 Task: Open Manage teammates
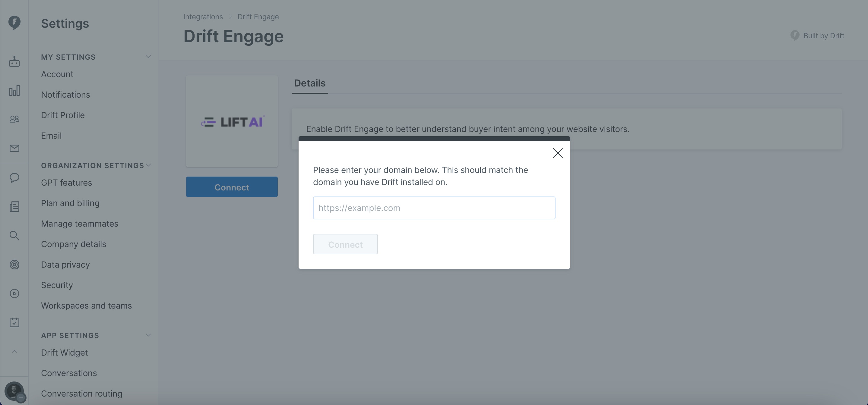(x=80, y=224)
